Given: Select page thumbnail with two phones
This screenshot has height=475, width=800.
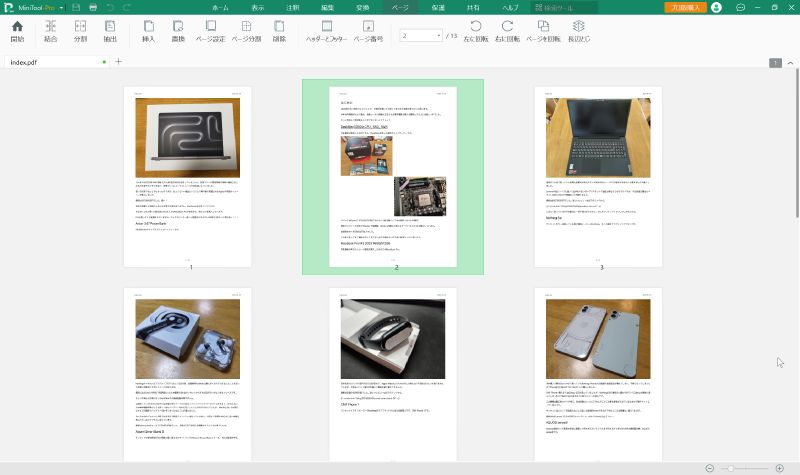Looking at the screenshot, I should (x=598, y=374).
